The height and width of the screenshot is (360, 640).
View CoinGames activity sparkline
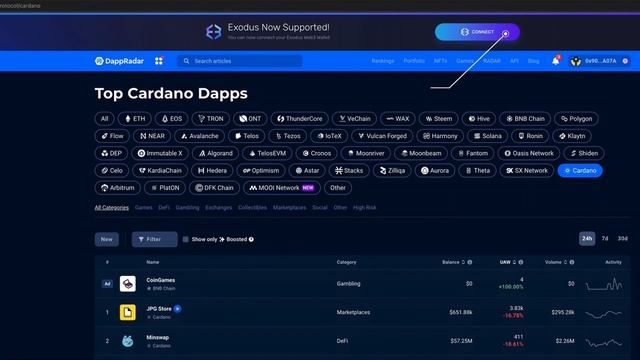[x=604, y=284]
